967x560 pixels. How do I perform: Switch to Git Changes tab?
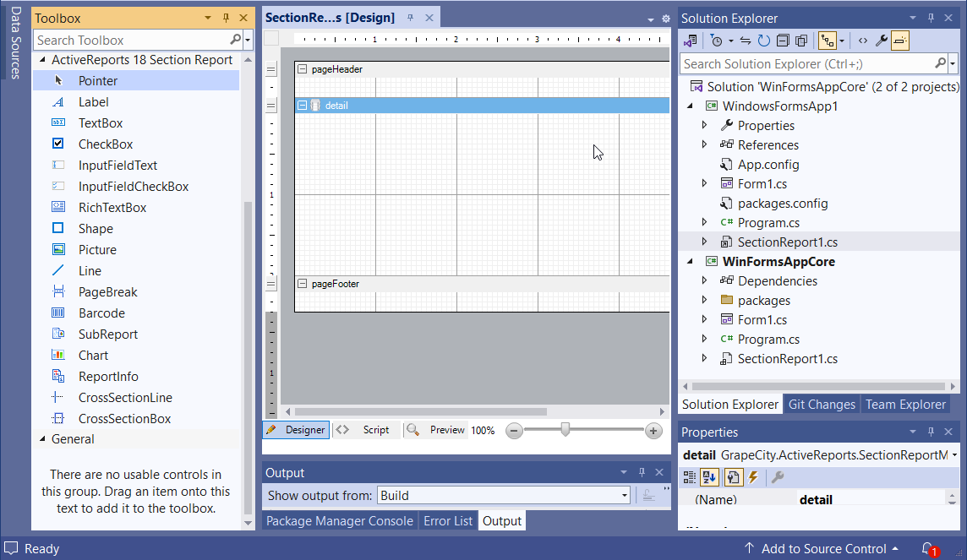822,405
